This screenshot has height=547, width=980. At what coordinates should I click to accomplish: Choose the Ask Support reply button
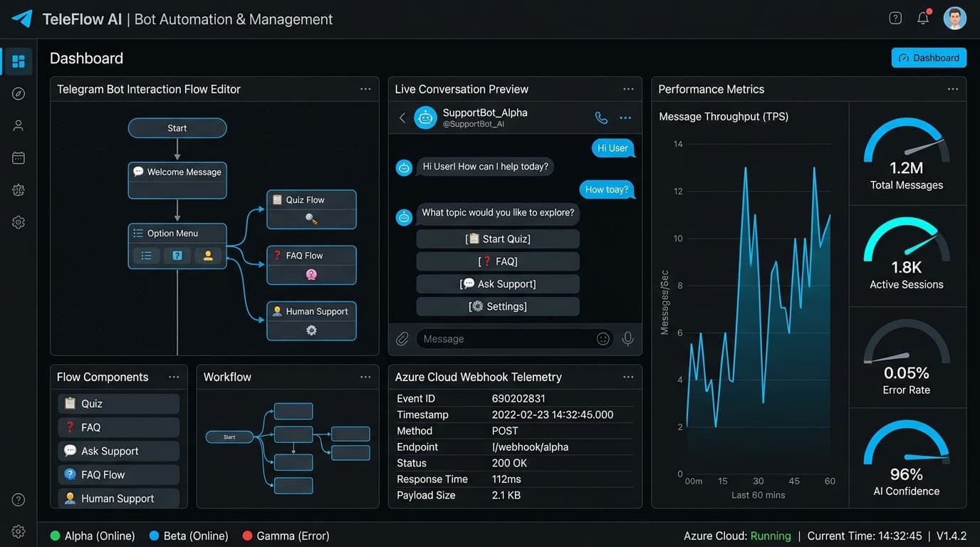coord(498,283)
